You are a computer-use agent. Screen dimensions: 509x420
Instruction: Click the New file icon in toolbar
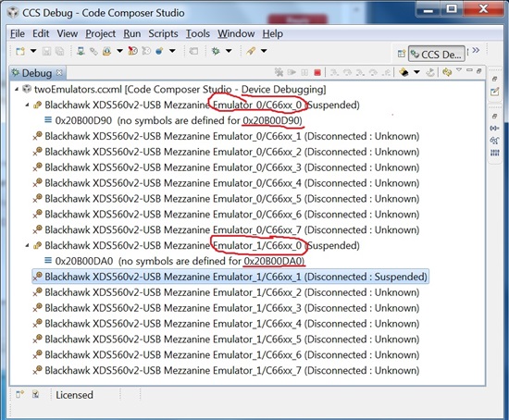tap(20, 51)
